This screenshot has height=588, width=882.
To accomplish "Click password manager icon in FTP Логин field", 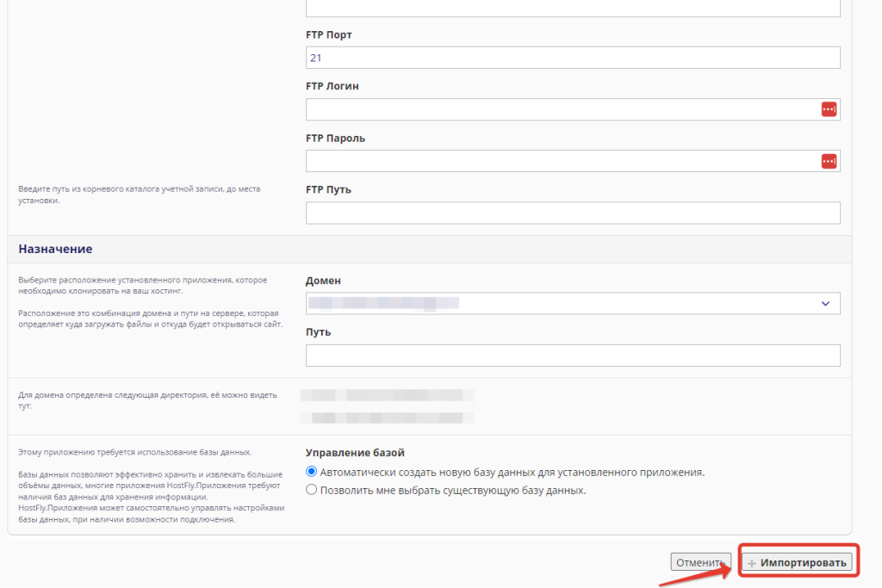I will [x=829, y=109].
